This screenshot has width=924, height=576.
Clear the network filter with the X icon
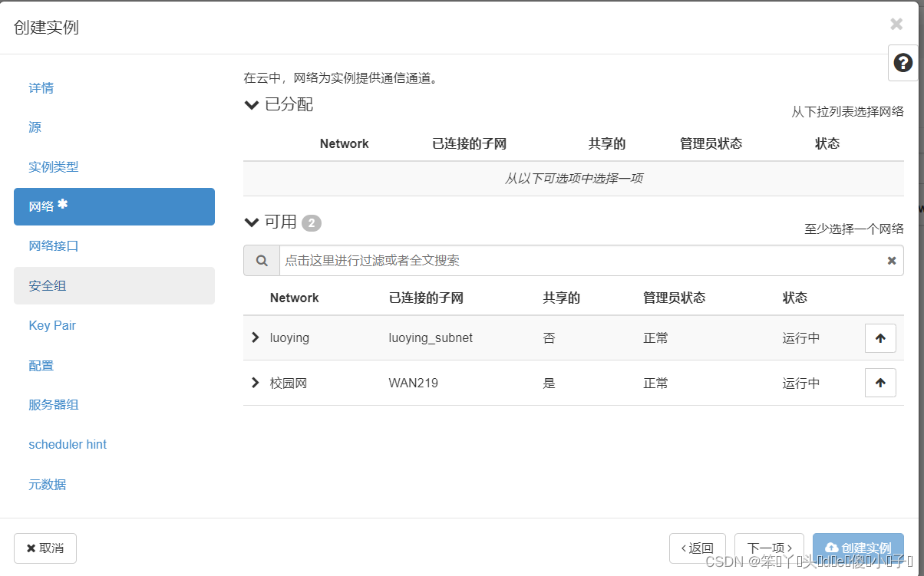[891, 260]
